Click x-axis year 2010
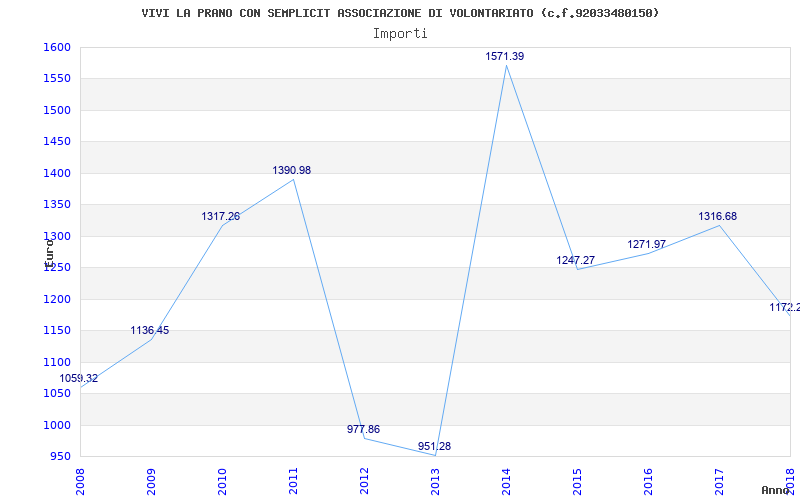This screenshot has width=800, height=500. (x=222, y=482)
